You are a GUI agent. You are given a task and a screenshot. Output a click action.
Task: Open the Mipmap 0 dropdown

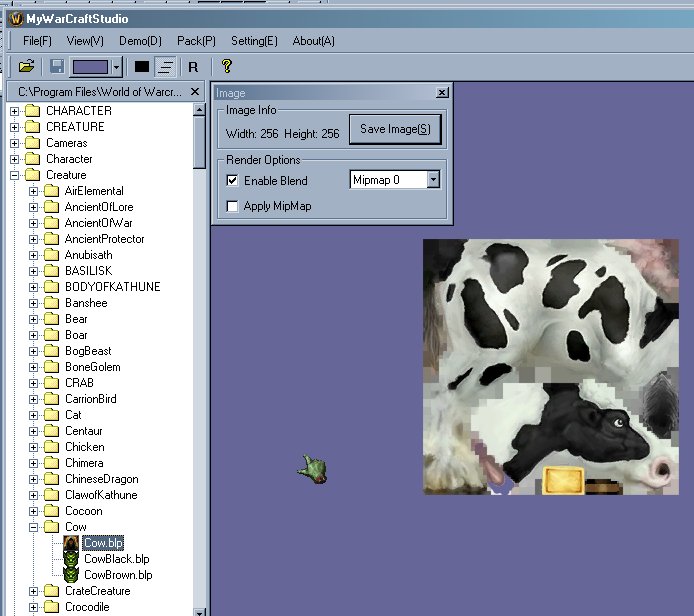pyautogui.click(x=433, y=180)
